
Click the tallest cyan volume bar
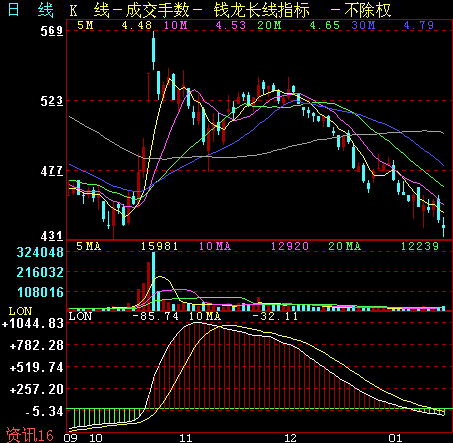[154, 281]
